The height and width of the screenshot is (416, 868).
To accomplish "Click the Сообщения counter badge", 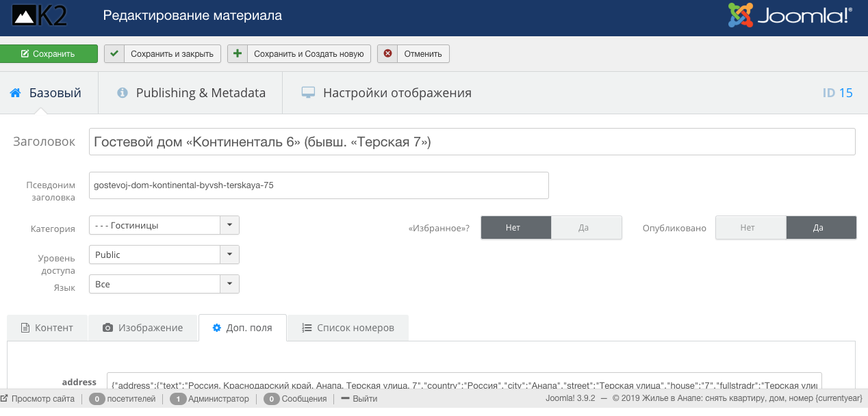I will (271, 398).
